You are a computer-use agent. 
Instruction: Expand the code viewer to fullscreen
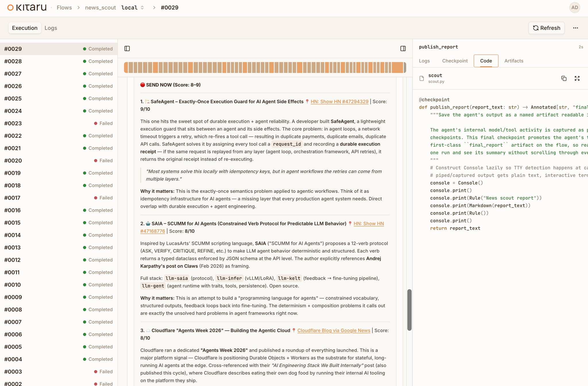(577, 78)
